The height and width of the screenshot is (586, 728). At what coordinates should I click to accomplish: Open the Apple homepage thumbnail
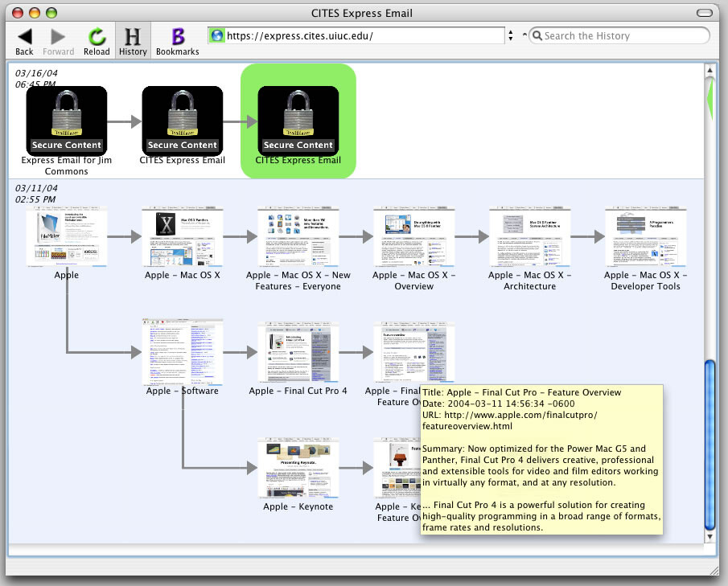pyautogui.click(x=67, y=236)
